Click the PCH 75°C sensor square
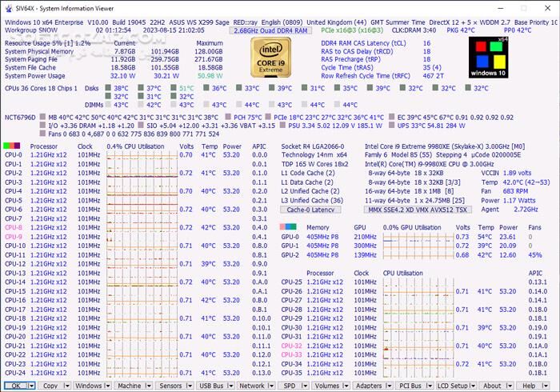560x392 pixels. pos(228,117)
